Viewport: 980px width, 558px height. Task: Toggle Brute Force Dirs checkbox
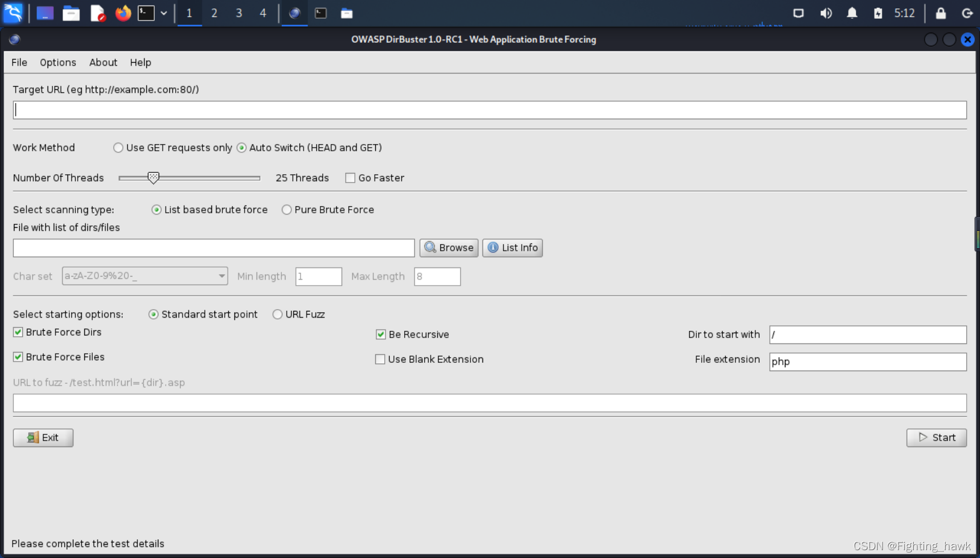[57, 332]
